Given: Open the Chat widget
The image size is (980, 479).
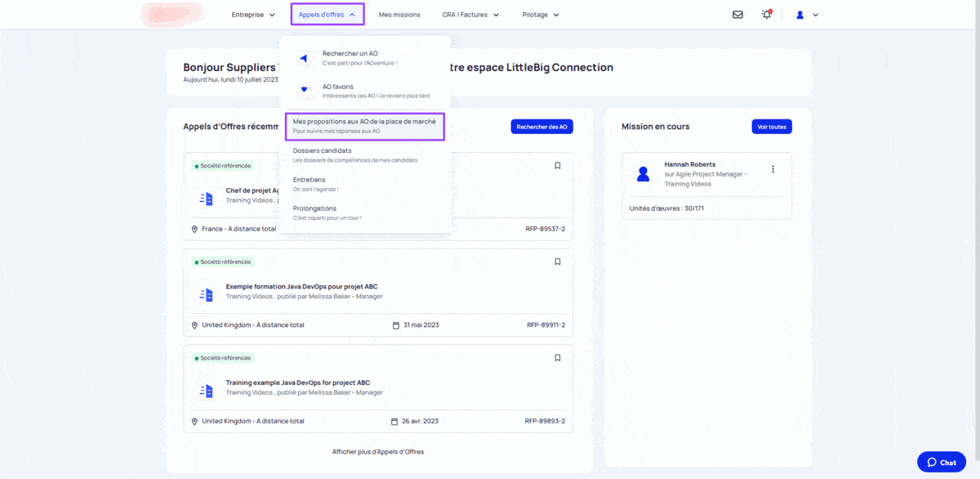Looking at the screenshot, I should tap(941, 462).
